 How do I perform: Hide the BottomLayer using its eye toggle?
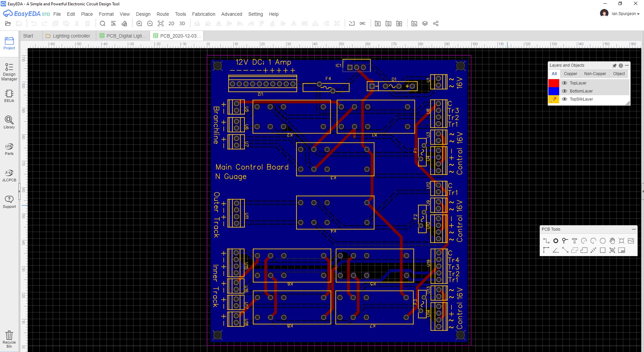[x=565, y=91]
